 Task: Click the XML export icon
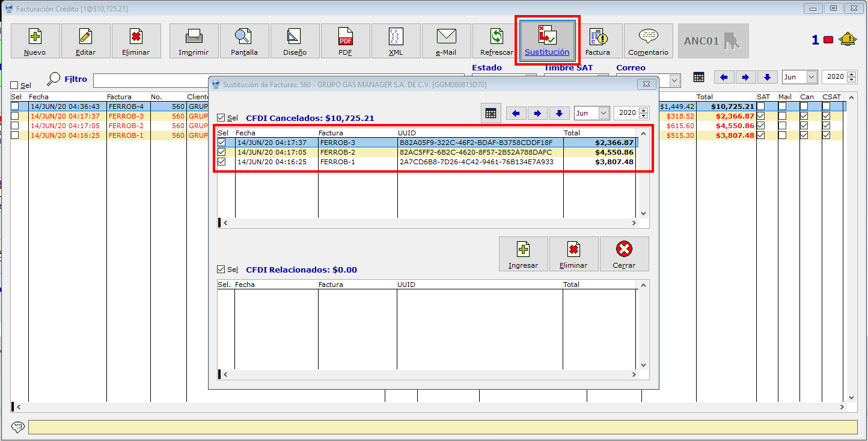point(396,41)
